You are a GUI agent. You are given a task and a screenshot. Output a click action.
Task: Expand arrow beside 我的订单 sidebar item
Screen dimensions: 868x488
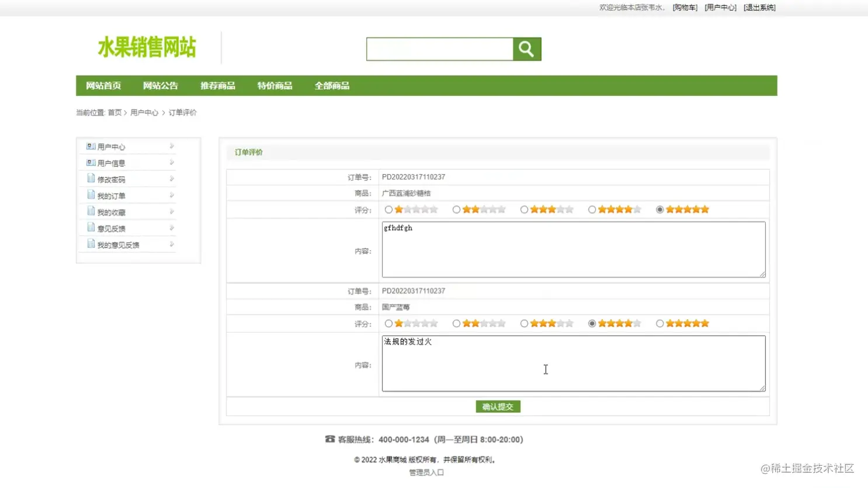(x=172, y=195)
